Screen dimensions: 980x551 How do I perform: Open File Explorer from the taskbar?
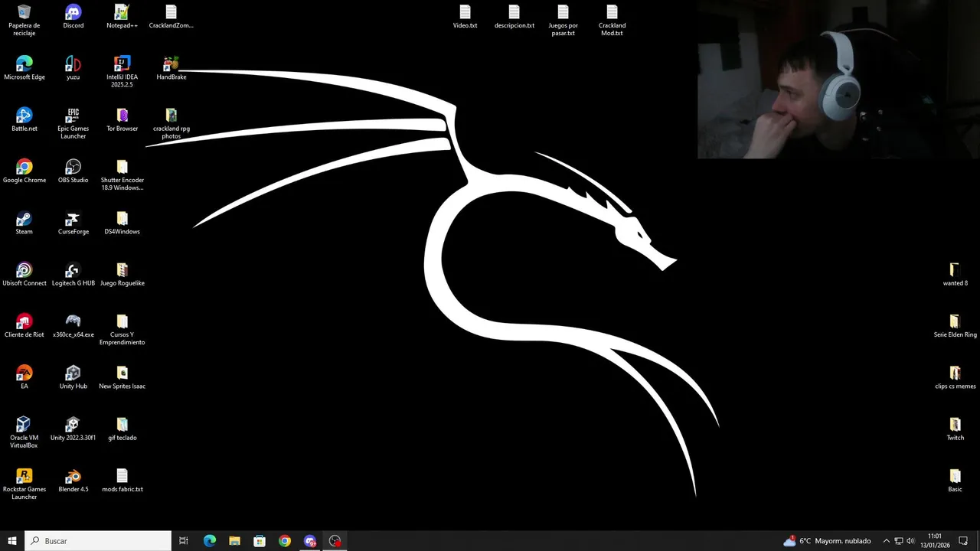pyautogui.click(x=234, y=541)
